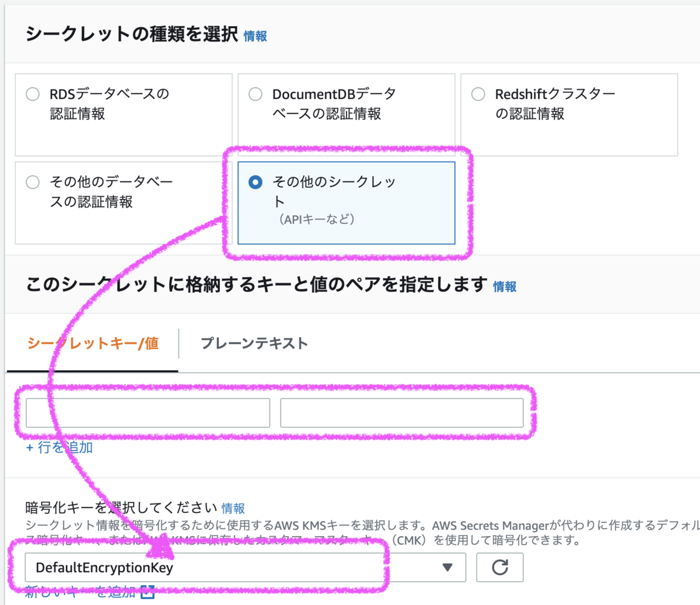Click the dropdown arrow on the encryption key box
Screen dimensions: 700x605
coord(447,567)
